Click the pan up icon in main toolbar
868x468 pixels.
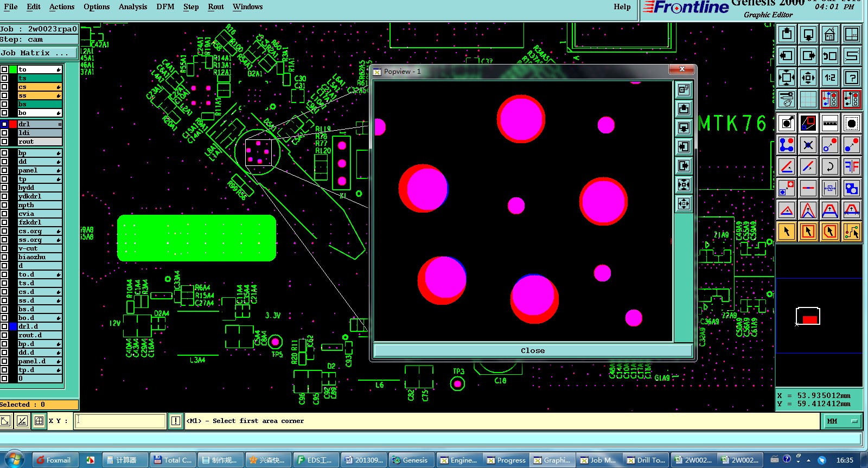pos(787,34)
